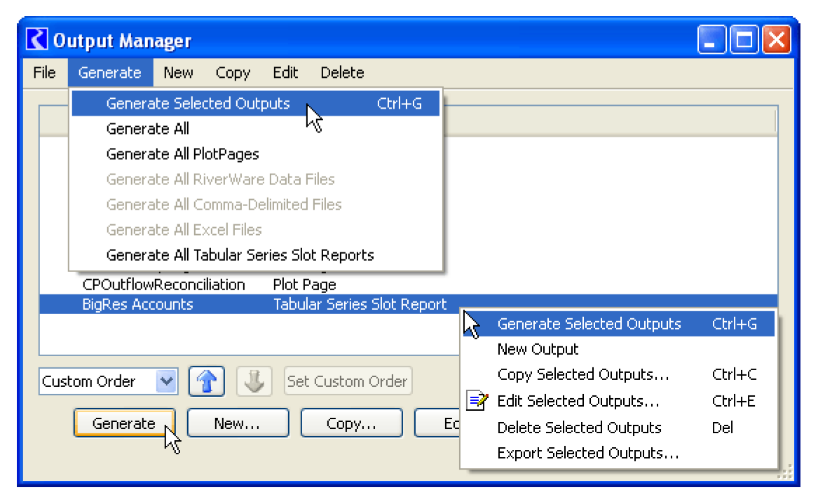Open the Delete menu in menu bar

tap(342, 73)
